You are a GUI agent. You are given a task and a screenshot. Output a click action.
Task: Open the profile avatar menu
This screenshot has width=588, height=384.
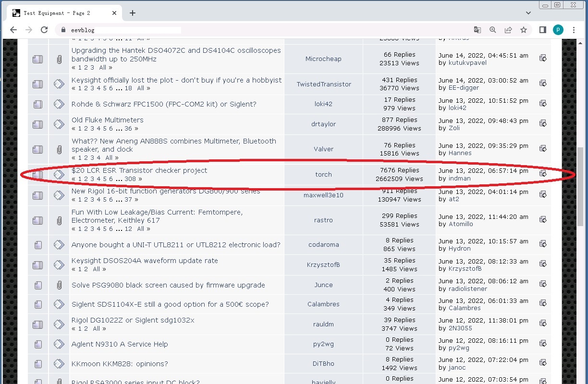(558, 30)
